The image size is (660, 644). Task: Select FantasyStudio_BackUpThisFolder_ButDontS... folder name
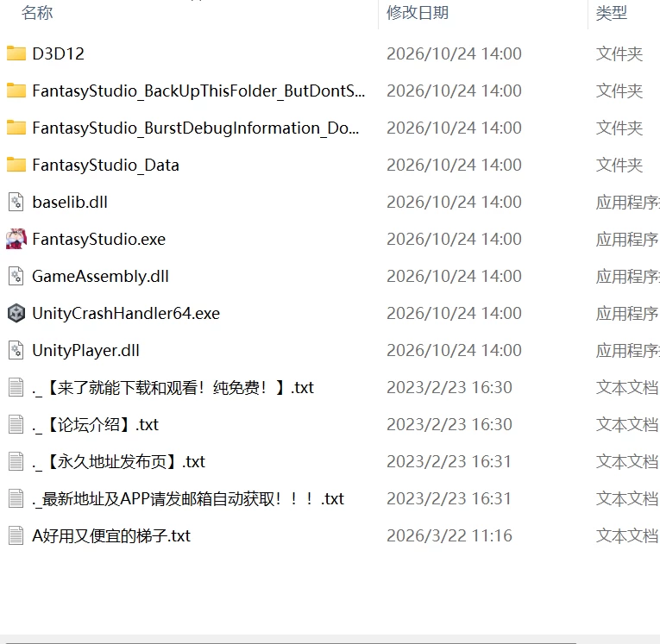click(x=198, y=91)
